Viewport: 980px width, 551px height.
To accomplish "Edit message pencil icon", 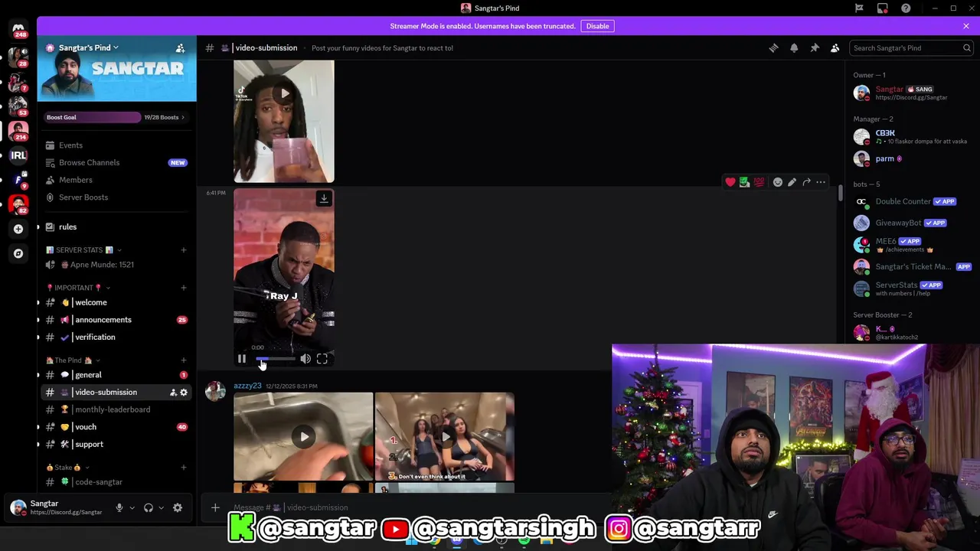I will pyautogui.click(x=792, y=182).
